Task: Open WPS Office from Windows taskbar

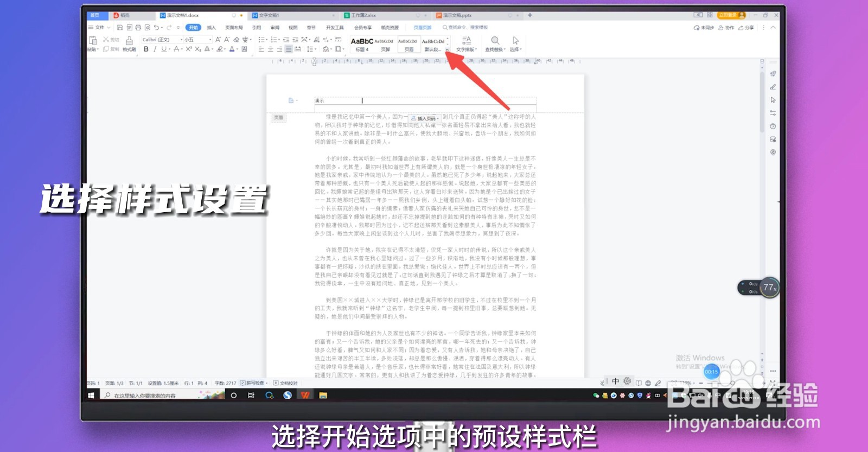Action: tap(305, 395)
